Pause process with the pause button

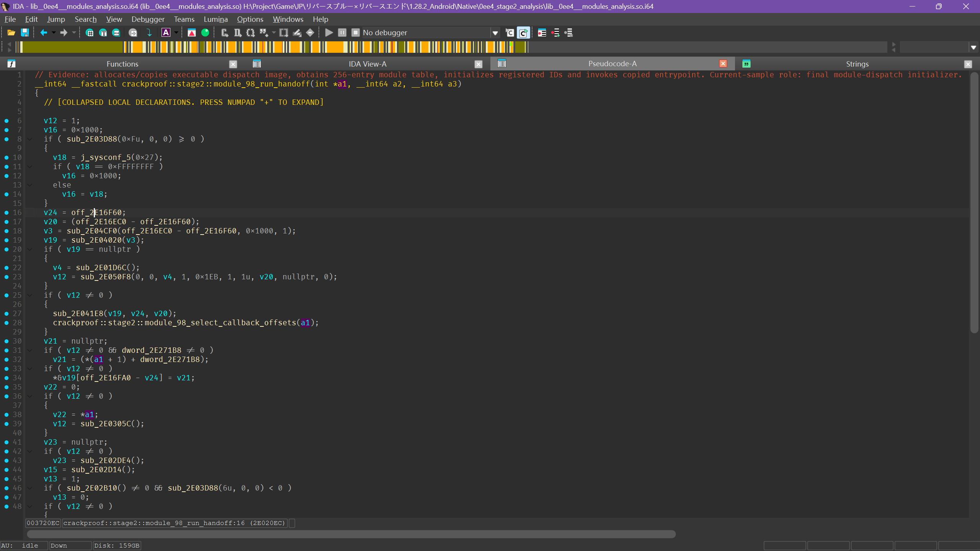pos(342,33)
